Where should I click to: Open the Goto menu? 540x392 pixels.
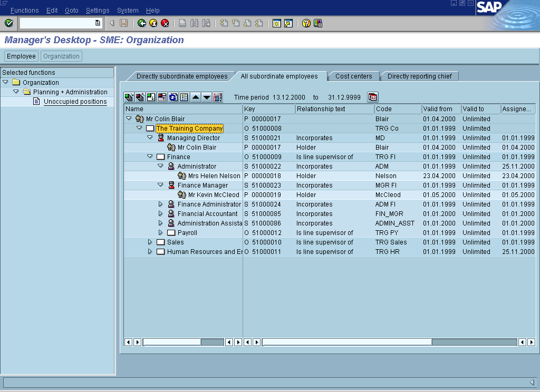click(72, 11)
